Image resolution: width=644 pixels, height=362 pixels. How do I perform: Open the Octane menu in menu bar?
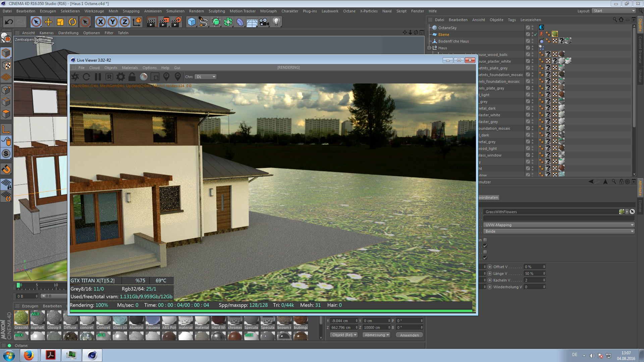pyautogui.click(x=349, y=11)
